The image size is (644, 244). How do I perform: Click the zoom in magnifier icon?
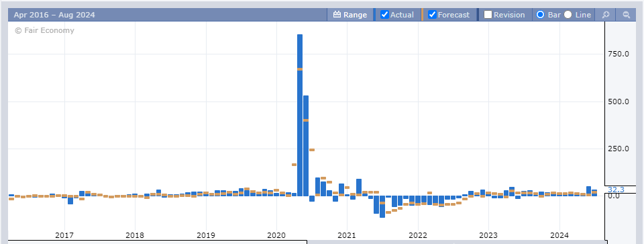click(605, 15)
